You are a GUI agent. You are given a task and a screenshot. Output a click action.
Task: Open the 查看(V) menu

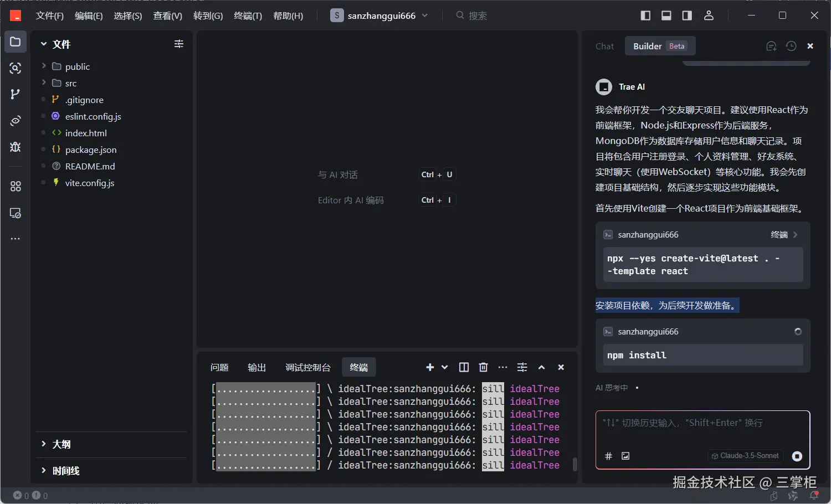click(x=168, y=16)
